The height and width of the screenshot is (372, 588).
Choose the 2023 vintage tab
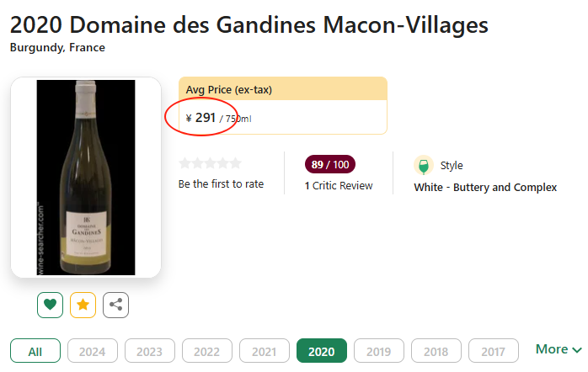[x=150, y=351]
